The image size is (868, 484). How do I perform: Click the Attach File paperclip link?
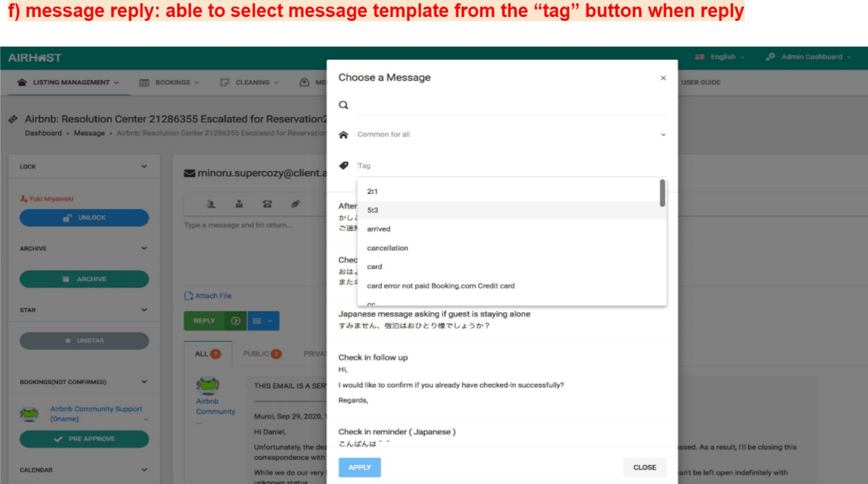tap(208, 296)
